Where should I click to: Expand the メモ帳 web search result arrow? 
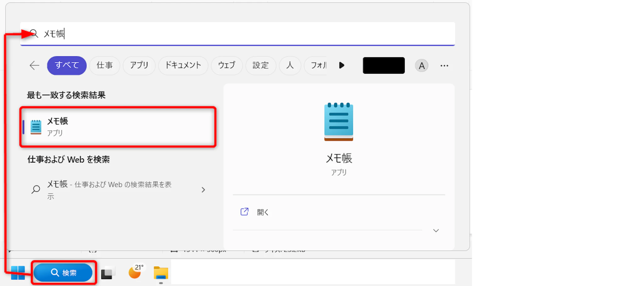(x=203, y=190)
